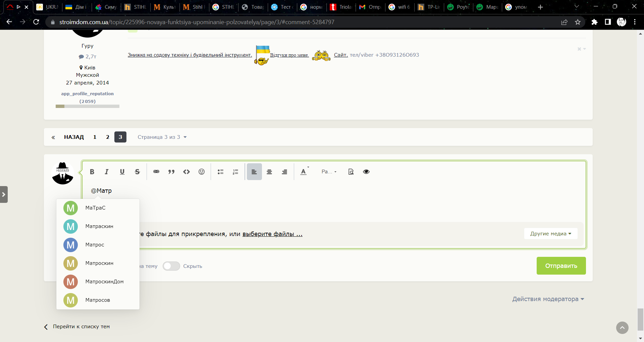The height and width of the screenshot is (342, 644).
Task: Toggle editor preview eye icon
Action: point(366,172)
